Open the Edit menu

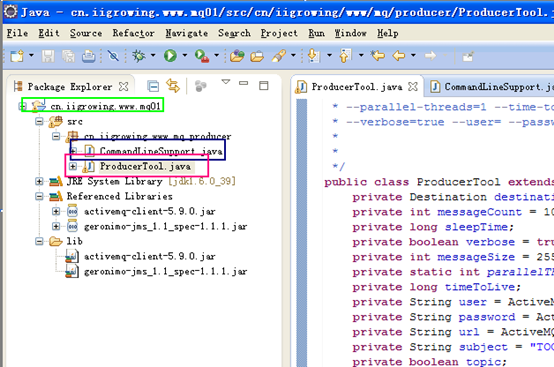(x=49, y=33)
